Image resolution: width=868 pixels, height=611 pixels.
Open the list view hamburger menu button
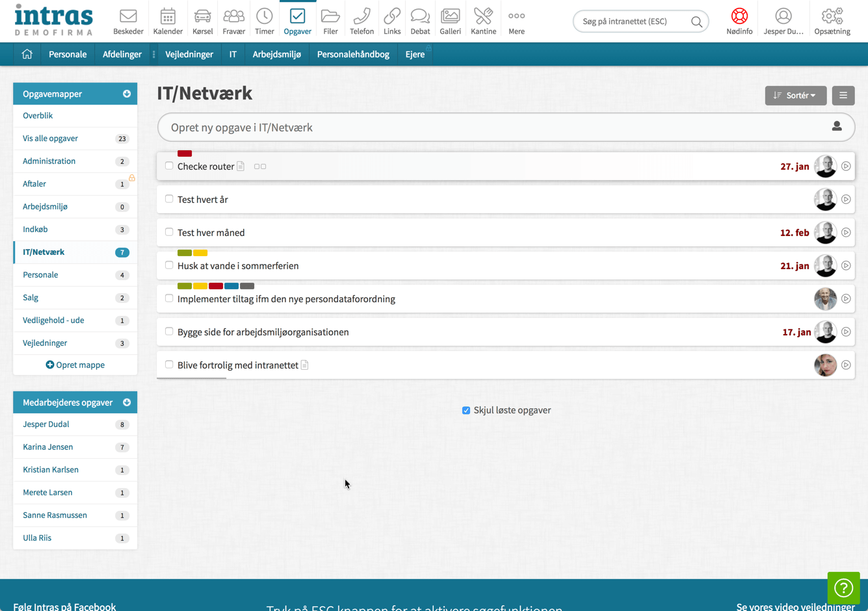click(843, 96)
